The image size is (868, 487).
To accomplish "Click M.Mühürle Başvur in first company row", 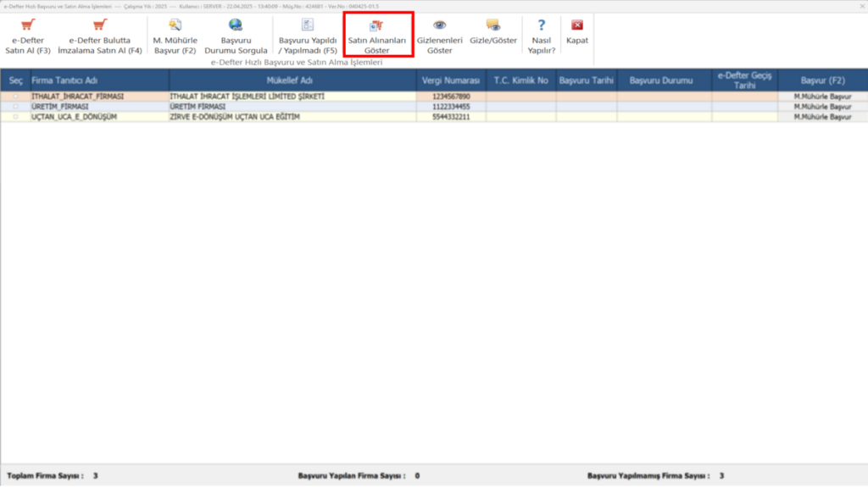I will point(822,97).
